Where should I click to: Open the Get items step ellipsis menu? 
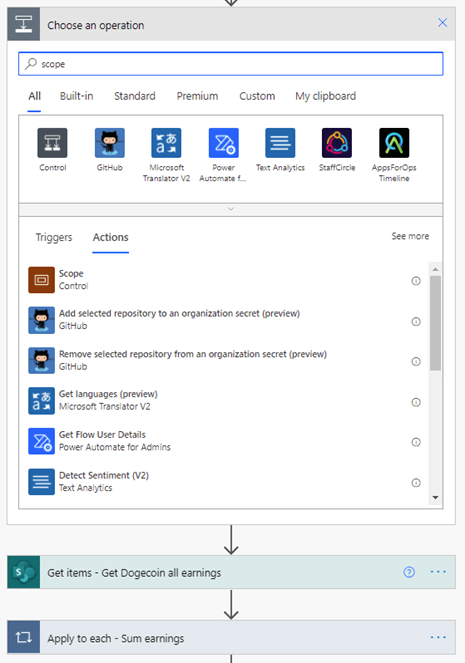click(x=438, y=572)
